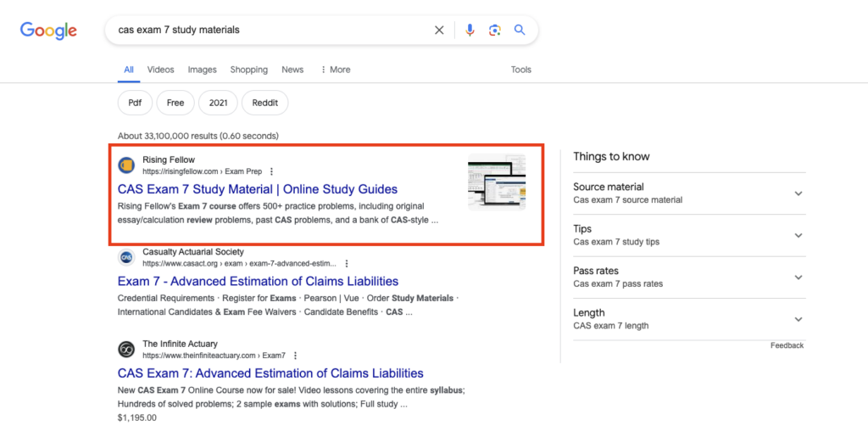The height and width of the screenshot is (437, 868).
Task: Expand the Tips section chevron
Action: (798, 235)
